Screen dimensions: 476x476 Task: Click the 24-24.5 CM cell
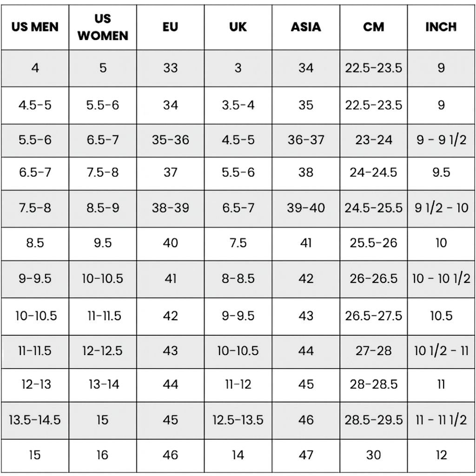[x=373, y=172]
